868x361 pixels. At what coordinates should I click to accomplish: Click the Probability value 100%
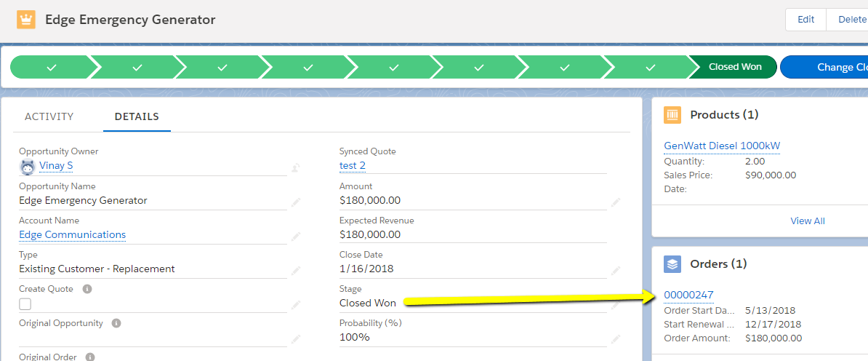354,337
